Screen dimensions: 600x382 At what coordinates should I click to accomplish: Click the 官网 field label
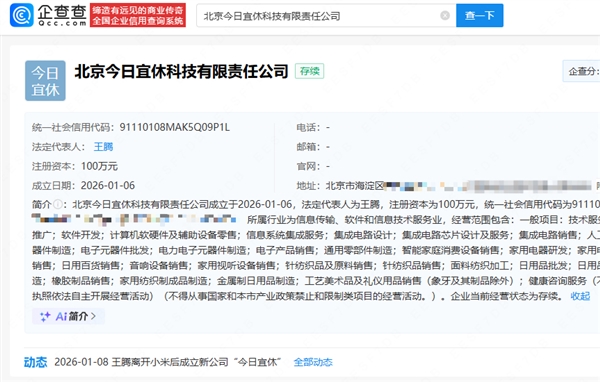308,166
